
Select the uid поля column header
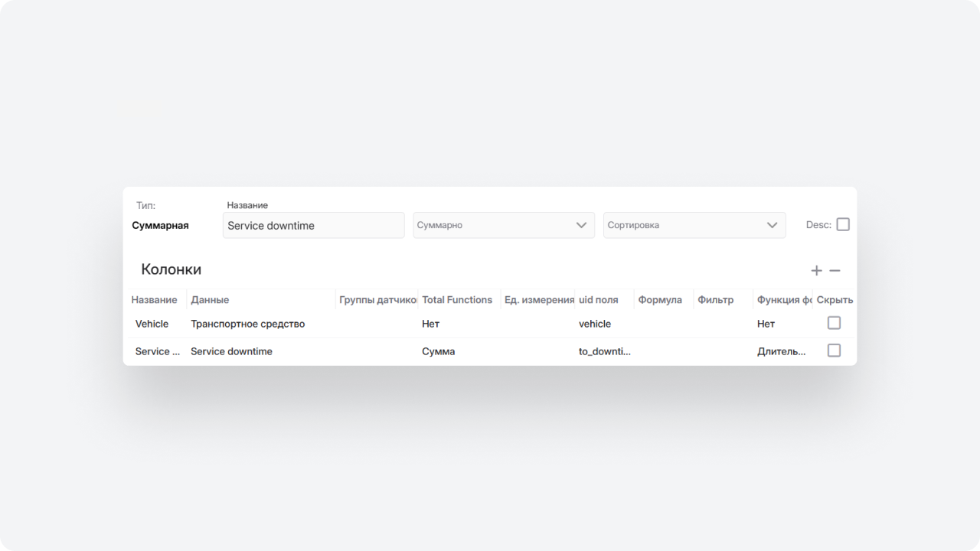(598, 300)
